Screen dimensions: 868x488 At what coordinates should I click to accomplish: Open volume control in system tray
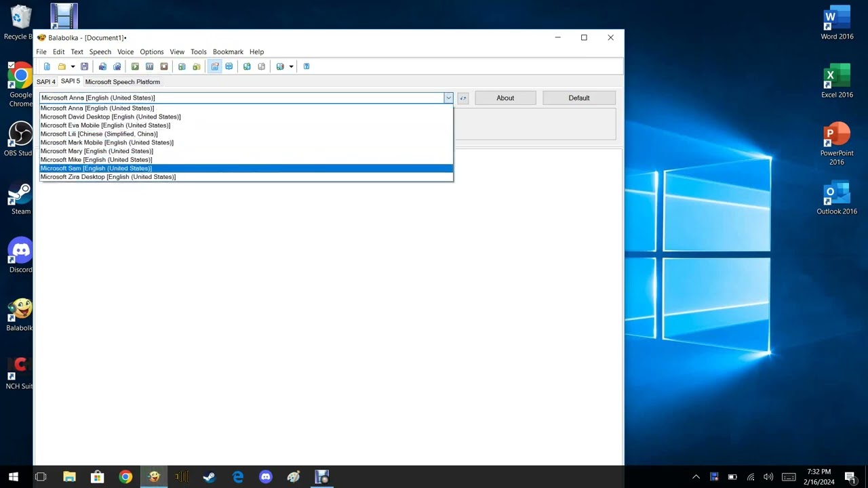click(768, 477)
